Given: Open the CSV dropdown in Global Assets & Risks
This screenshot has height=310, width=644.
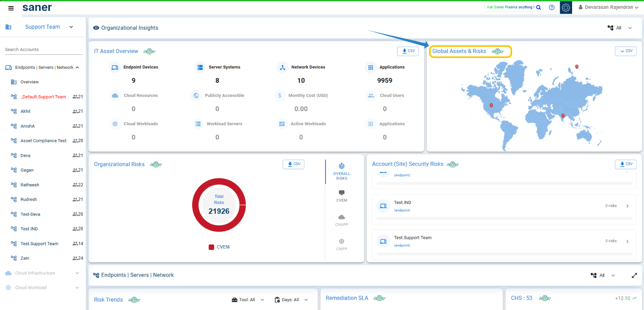Looking at the screenshot, I should (626, 51).
